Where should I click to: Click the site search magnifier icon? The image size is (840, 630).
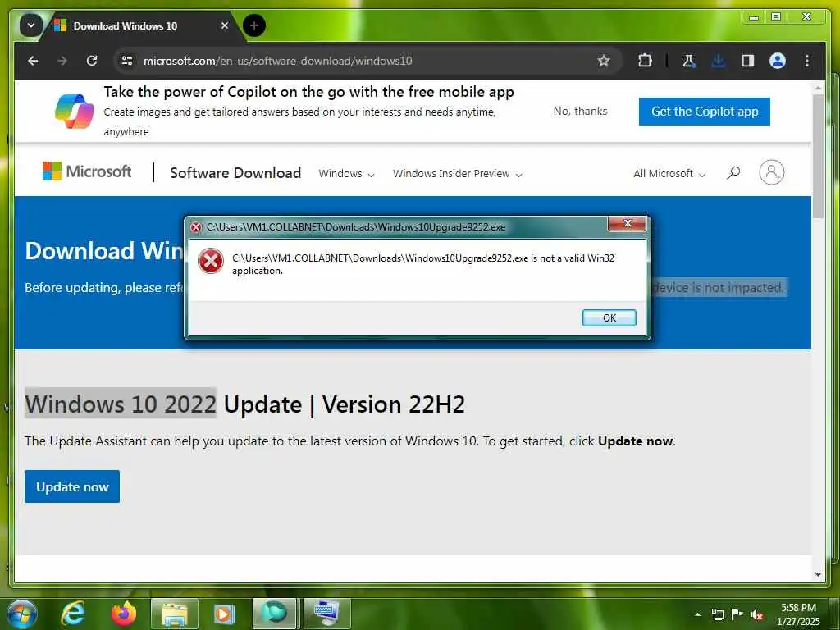coord(733,172)
